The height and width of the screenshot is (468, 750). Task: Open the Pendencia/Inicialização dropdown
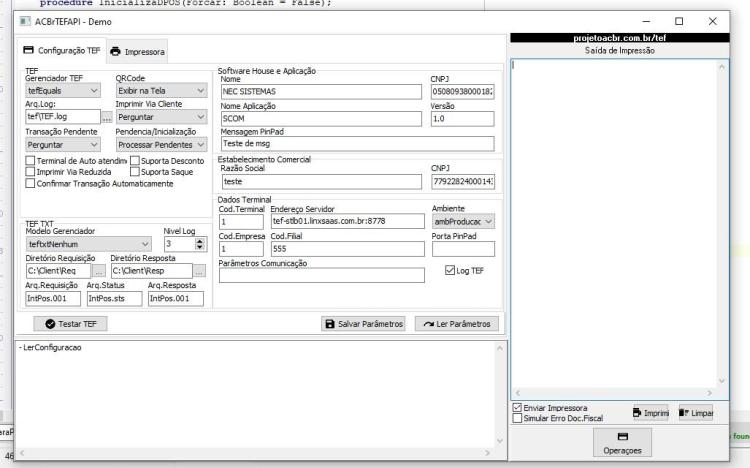pos(161,145)
